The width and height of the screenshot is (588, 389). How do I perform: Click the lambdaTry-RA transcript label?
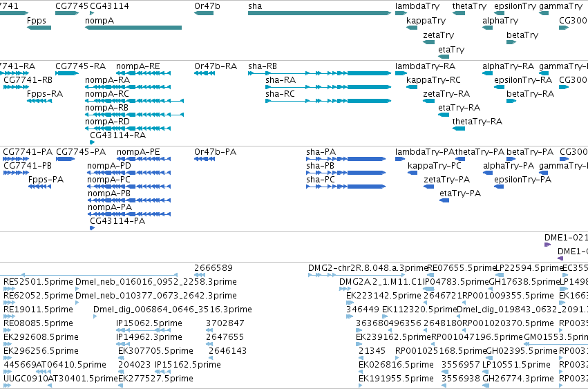[x=425, y=66]
